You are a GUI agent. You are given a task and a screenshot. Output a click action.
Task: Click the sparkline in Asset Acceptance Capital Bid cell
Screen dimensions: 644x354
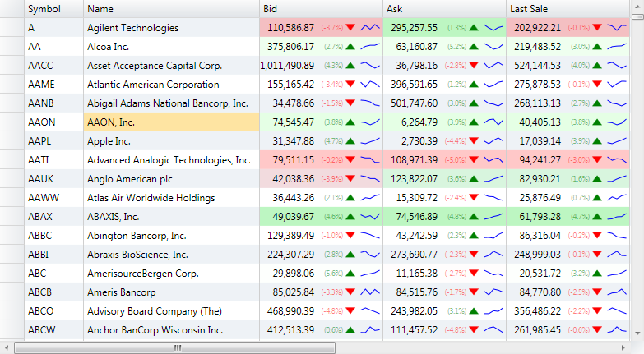point(370,66)
